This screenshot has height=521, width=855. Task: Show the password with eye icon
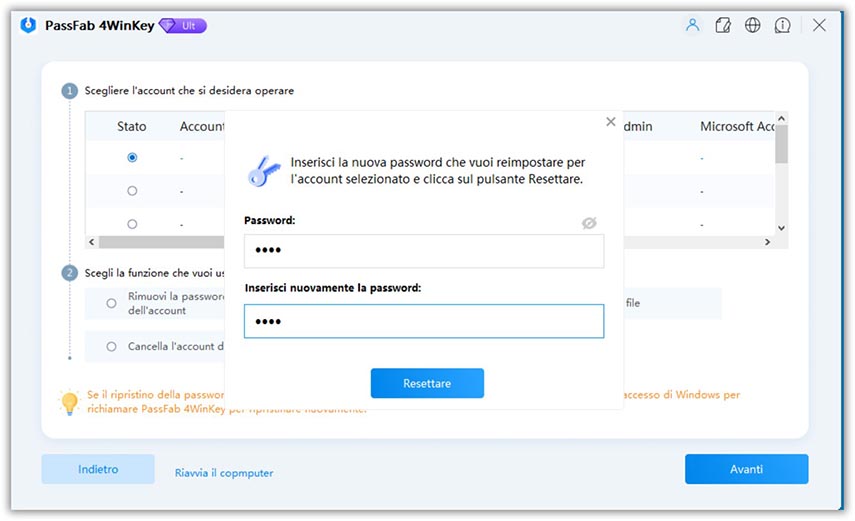pos(589,223)
